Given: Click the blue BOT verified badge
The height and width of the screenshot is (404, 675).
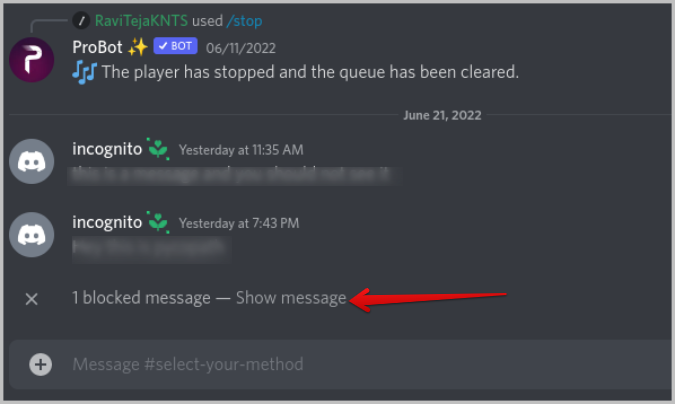Looking at the screenshot, I should pos(176,46).
